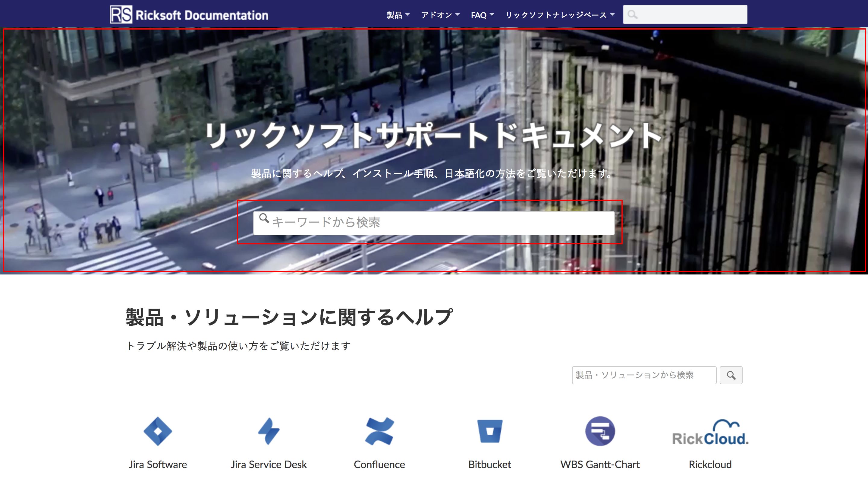Click the キーワードから検索 hero search box
The width and height of the screenshot is (868, 485).
[434, 223]
